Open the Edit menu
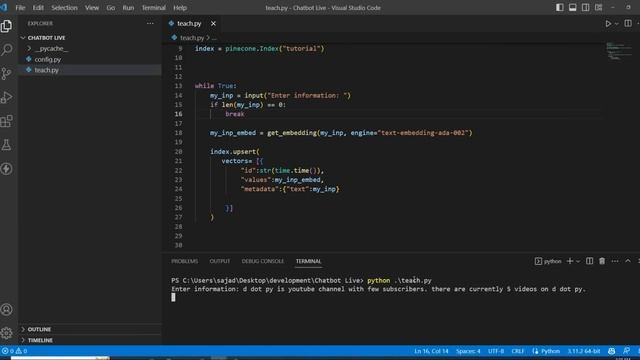The height and width of the screenshot is (360, 640). [38, 8]
